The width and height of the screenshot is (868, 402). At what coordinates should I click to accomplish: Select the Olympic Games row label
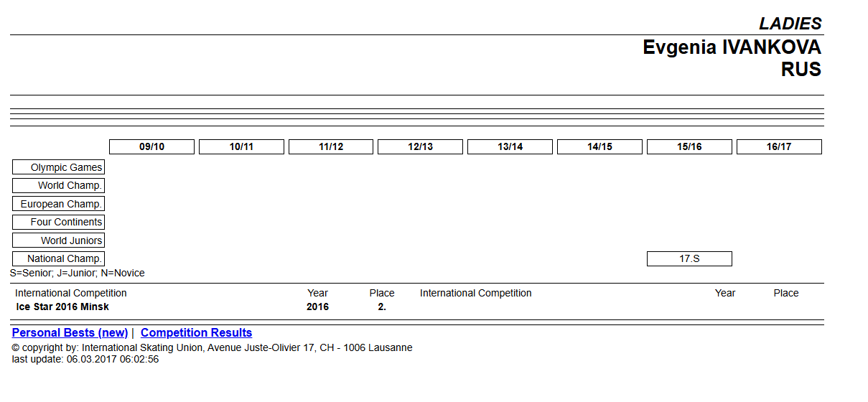[x=58, y=167]
